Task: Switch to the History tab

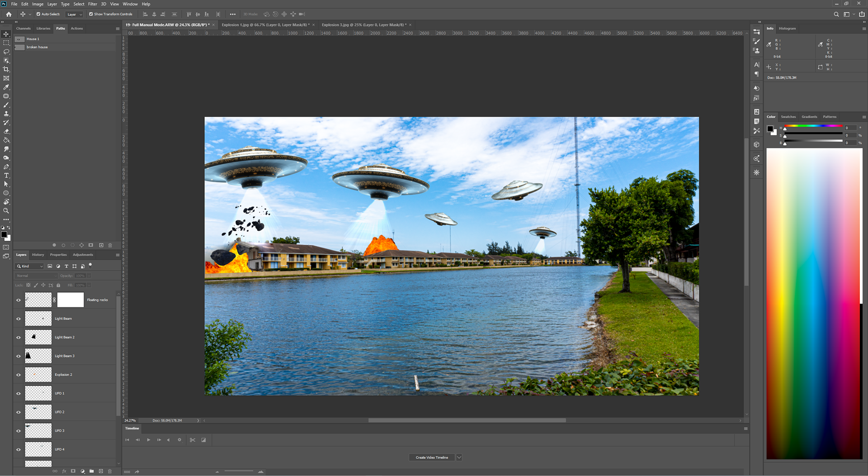Action: pos(38,255)
